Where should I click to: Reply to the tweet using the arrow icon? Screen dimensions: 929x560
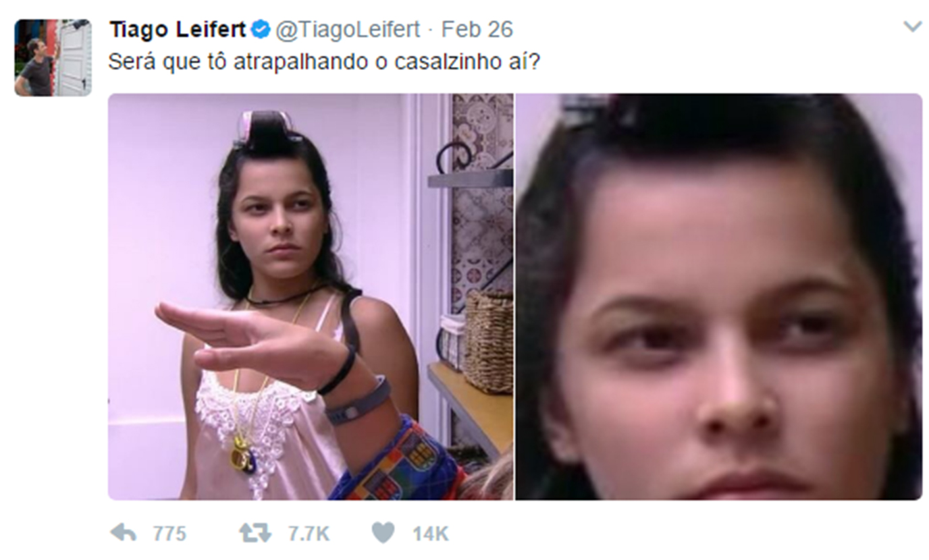(x=123, y=533)
